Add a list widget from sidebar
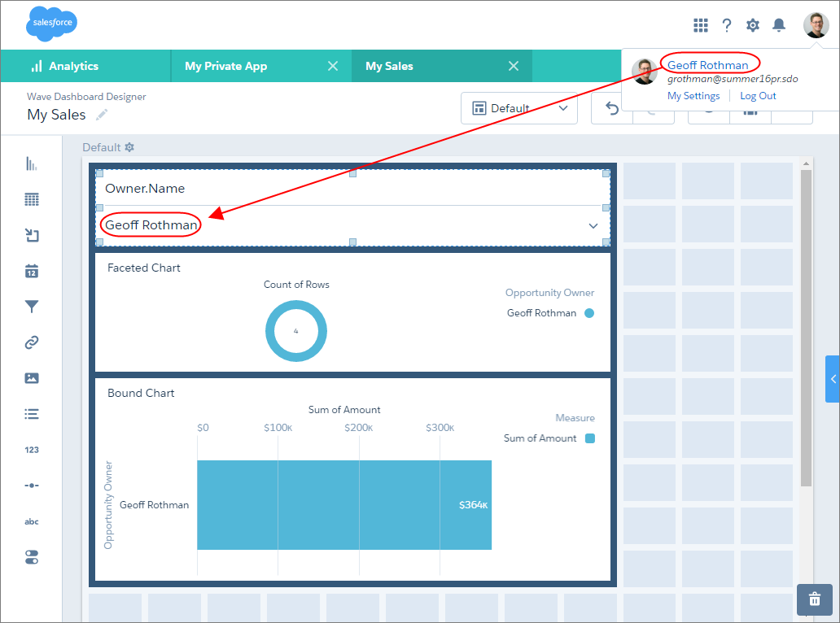 (32, 414)
